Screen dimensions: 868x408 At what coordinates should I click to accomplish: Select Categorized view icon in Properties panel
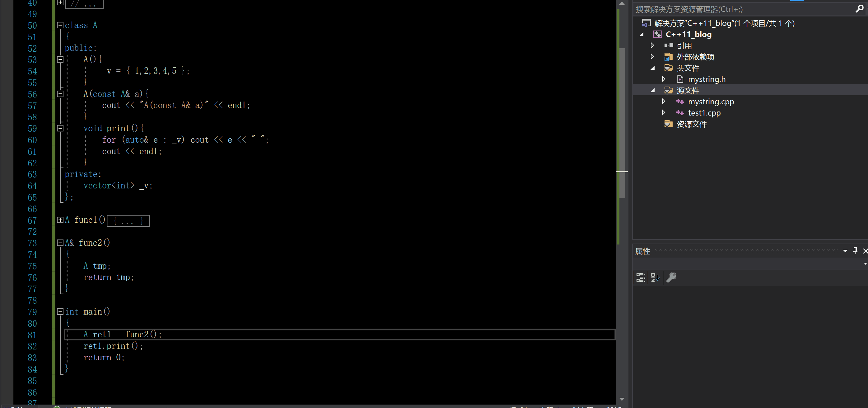click(640, 278)
